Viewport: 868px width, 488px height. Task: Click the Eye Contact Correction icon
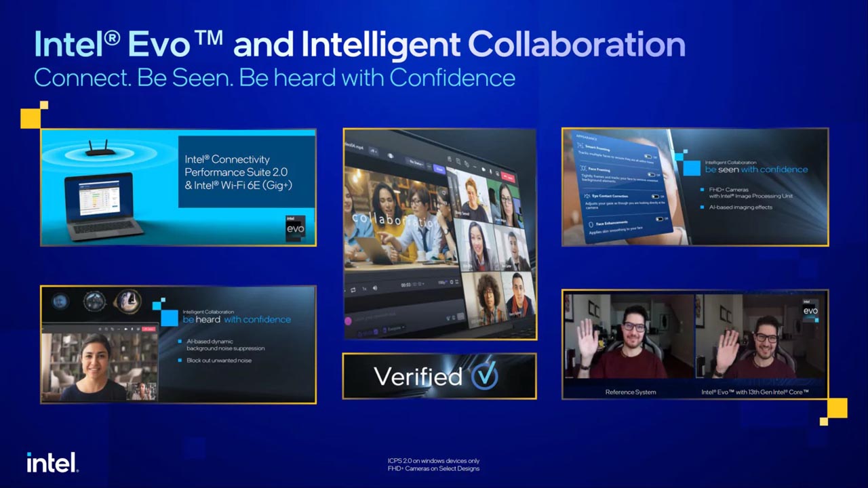[x=585, y=195]
